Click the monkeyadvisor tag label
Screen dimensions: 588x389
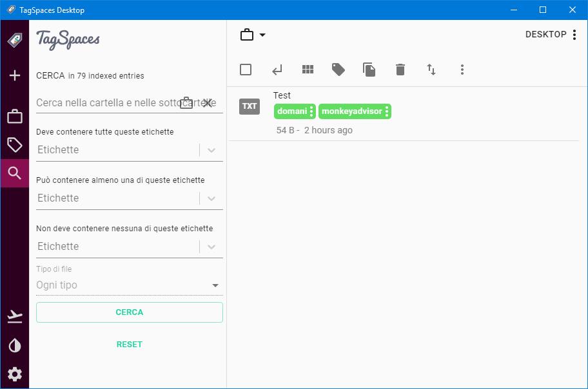(351, 111)
